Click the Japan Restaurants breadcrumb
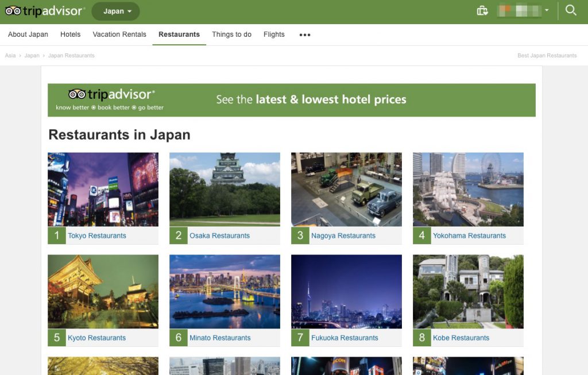 coord(71,56)
